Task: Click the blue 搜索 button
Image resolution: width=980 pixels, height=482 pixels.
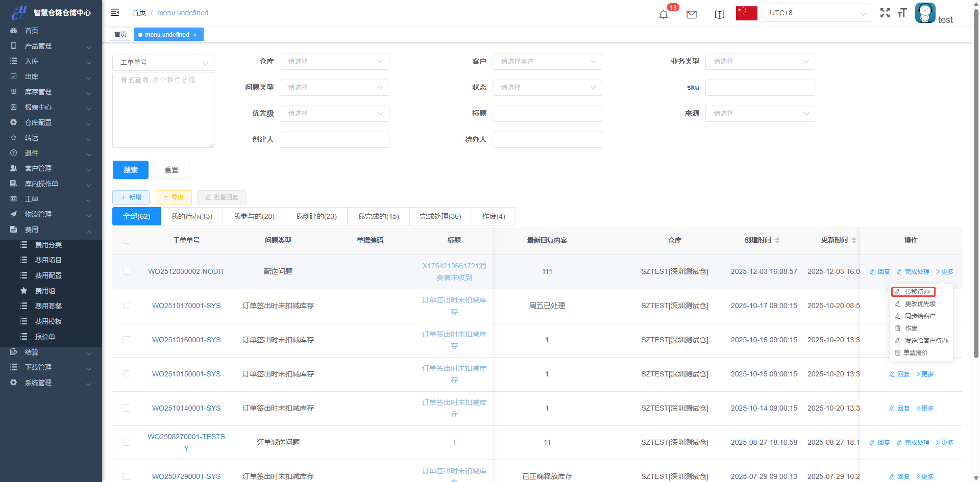Action: coord(130,170)
